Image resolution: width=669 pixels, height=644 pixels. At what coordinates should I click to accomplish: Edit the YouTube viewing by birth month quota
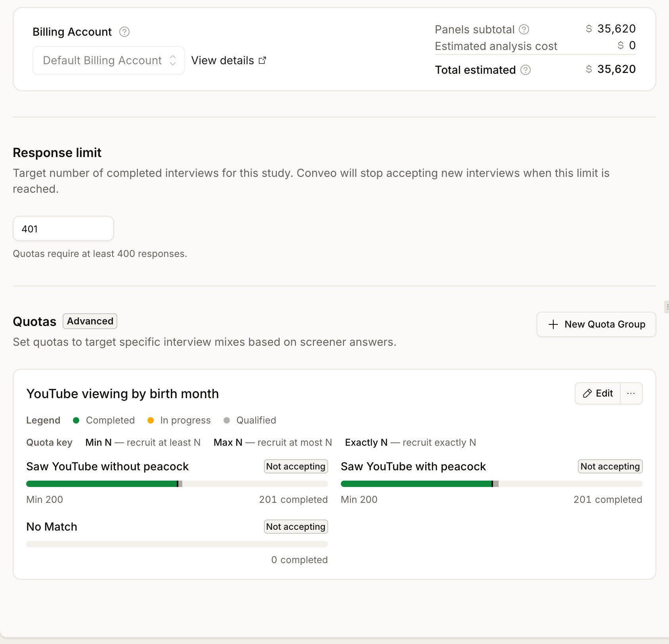[598, 393]
